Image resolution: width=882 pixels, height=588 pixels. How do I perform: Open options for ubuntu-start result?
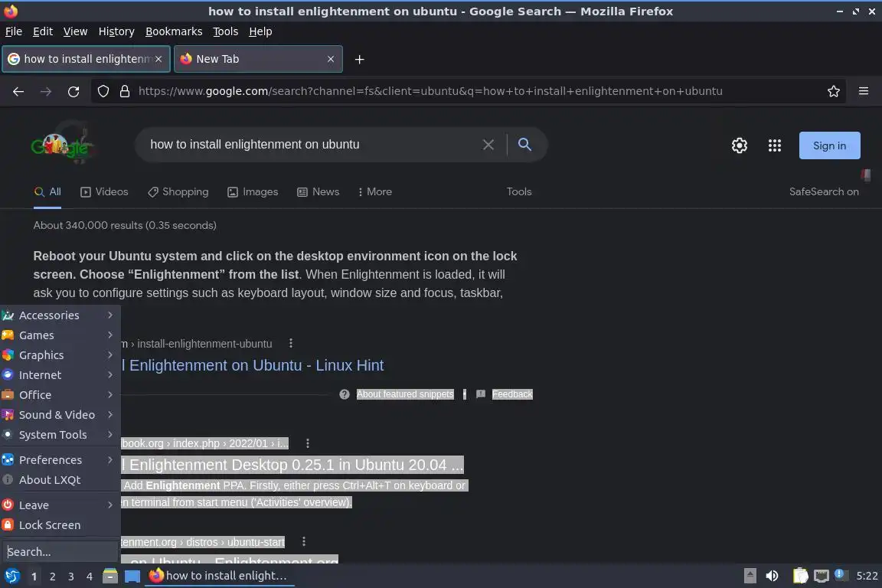pyautogui.click(x=304, y=541)
